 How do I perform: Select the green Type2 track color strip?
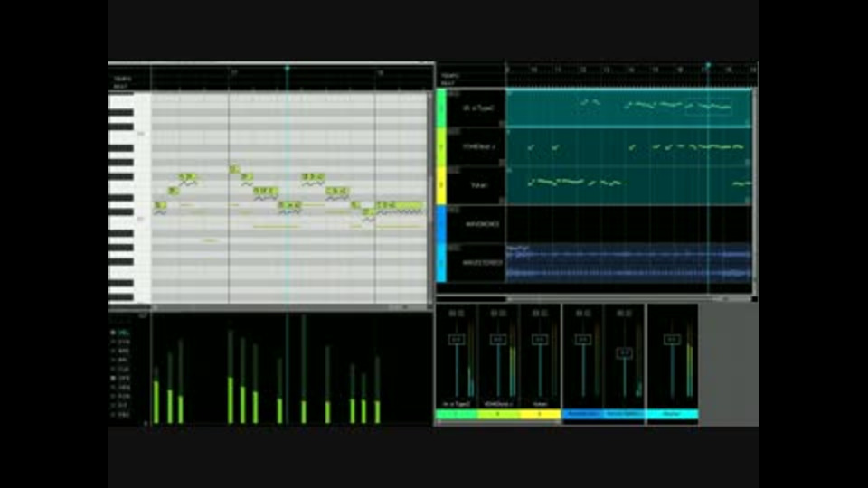(x=441, y=108)
